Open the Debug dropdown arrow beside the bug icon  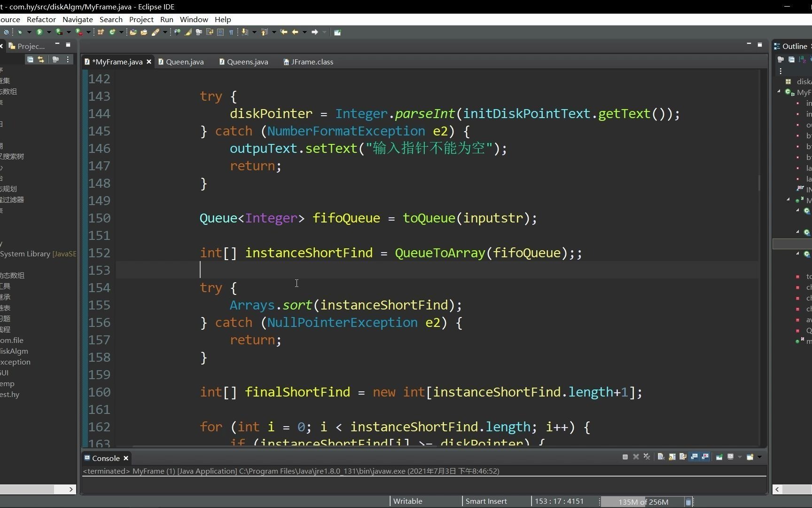pos(29,32)
